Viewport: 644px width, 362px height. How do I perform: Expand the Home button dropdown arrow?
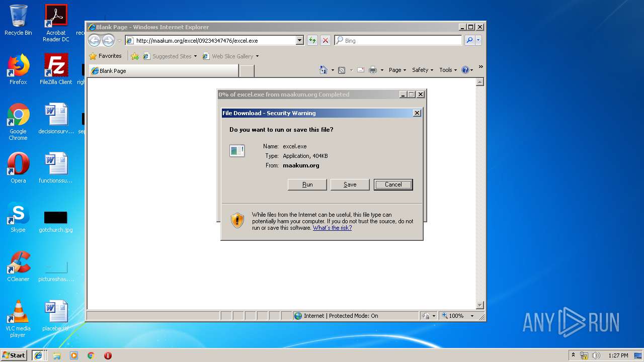(x=333, y=70)
